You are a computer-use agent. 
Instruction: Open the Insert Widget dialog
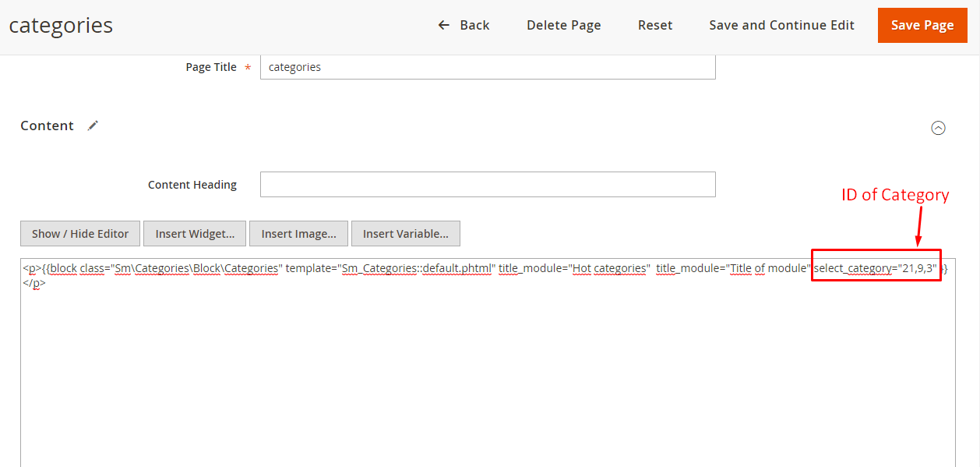coord(195,233)
